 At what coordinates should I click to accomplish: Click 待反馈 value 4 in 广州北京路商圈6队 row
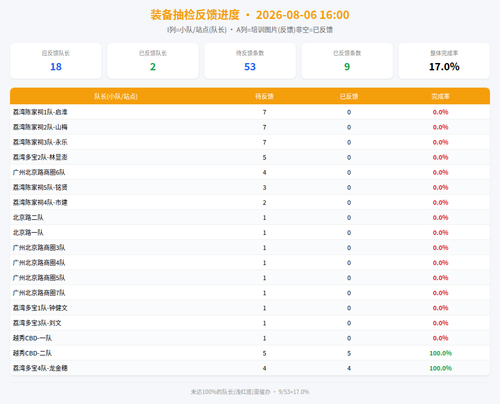coord(264,172)
